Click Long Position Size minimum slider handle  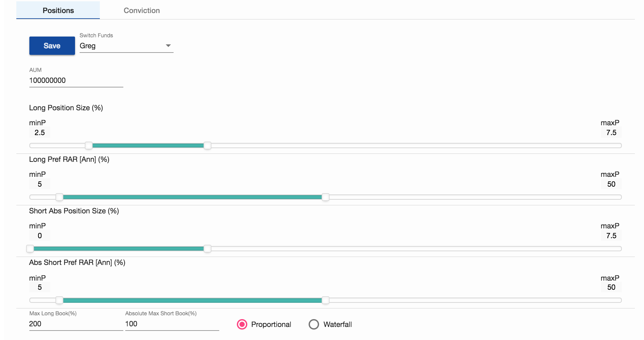click(89, 146)
